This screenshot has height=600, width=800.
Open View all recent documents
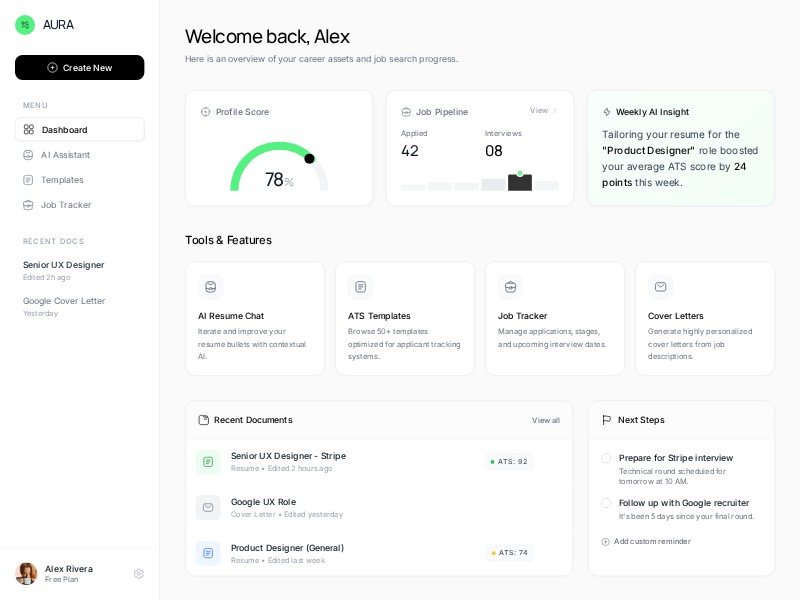pyautogui.click(x=546, y=420)
